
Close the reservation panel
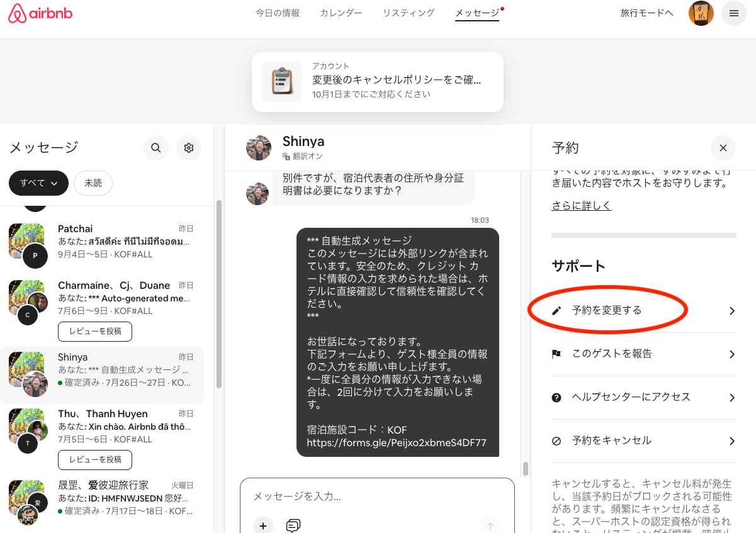[723, 148]
